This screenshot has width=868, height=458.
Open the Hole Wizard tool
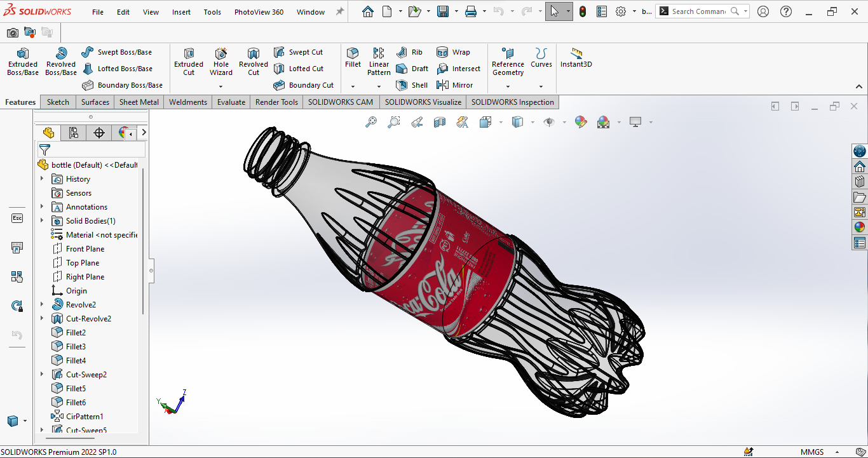click(221, 62)
